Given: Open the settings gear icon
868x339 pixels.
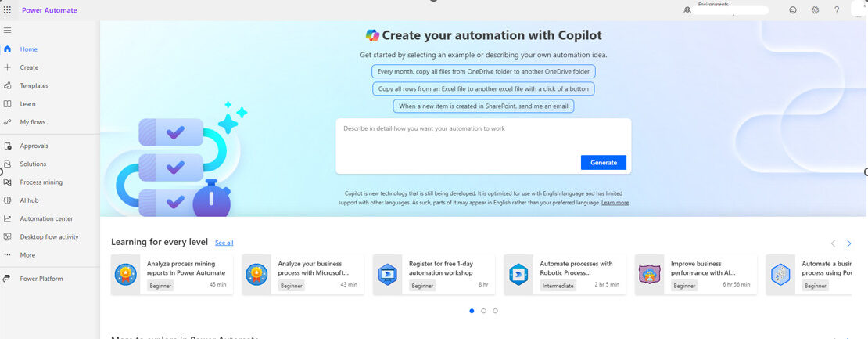Looking at the screenshot, I should coord(815,10).
